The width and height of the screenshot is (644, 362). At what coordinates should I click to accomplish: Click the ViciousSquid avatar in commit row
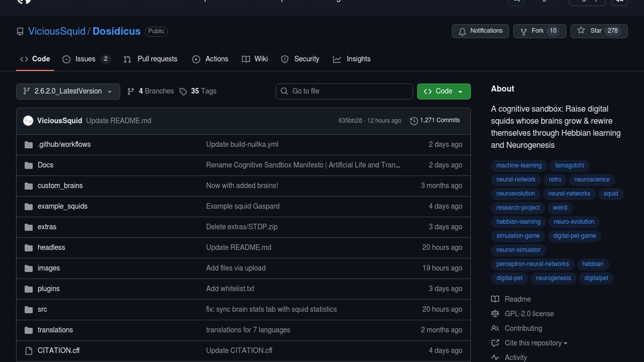pyautogui.click(x=28, y=121)
